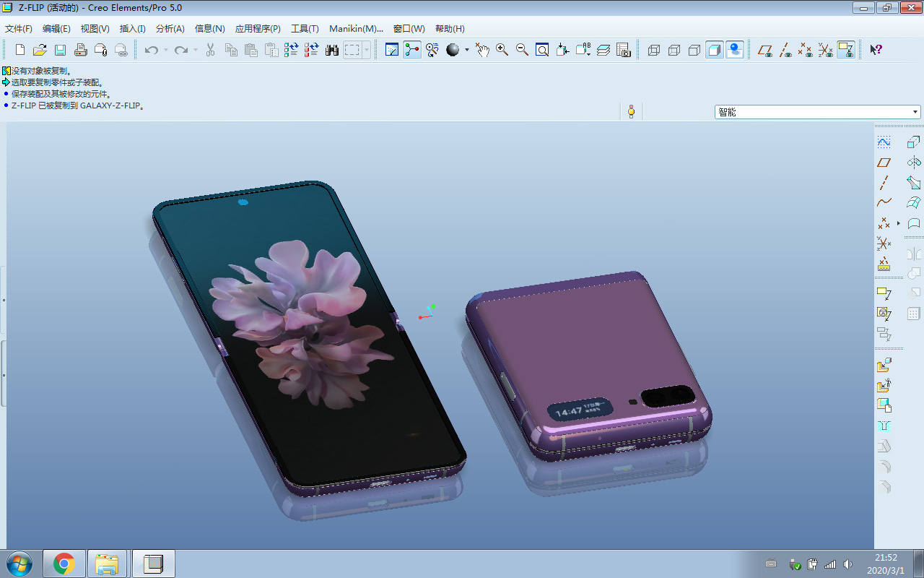
Task: Click the selection box tool icon
Action: 352,50
